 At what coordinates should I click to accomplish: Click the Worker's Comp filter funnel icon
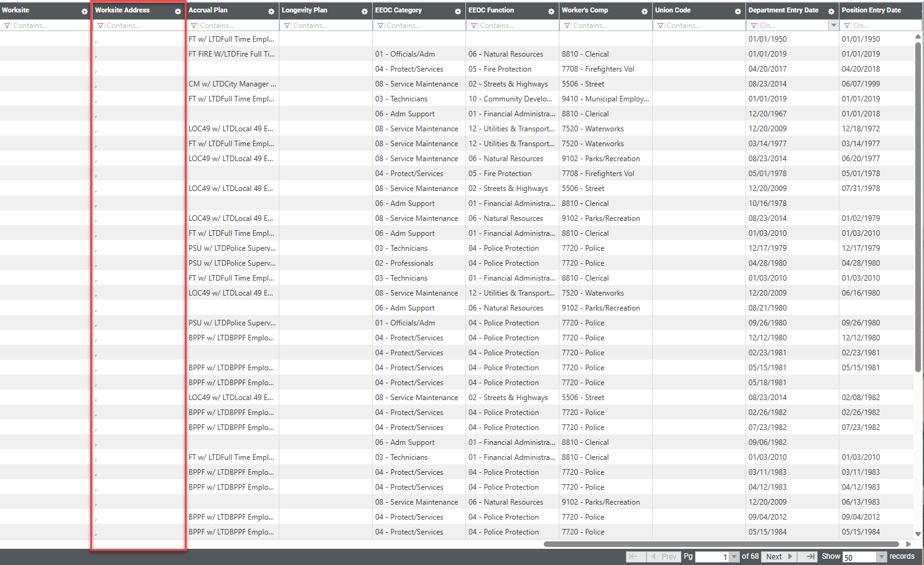point(567,26)
